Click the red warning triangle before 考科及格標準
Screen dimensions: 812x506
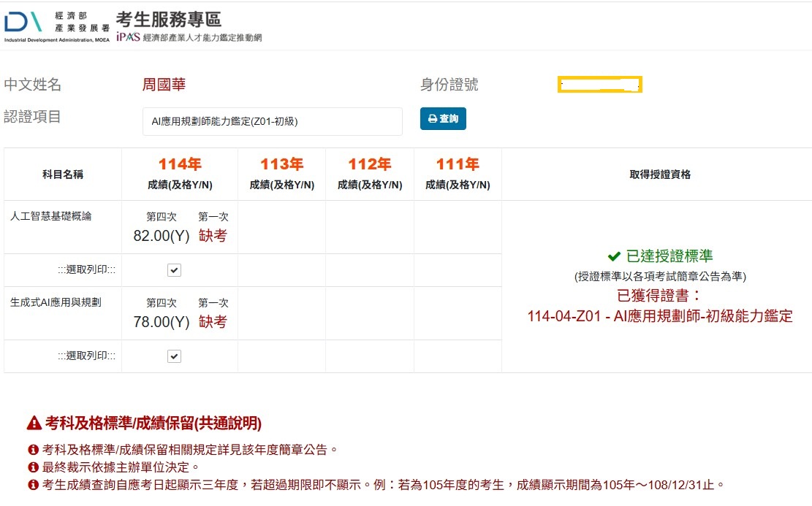34,423
